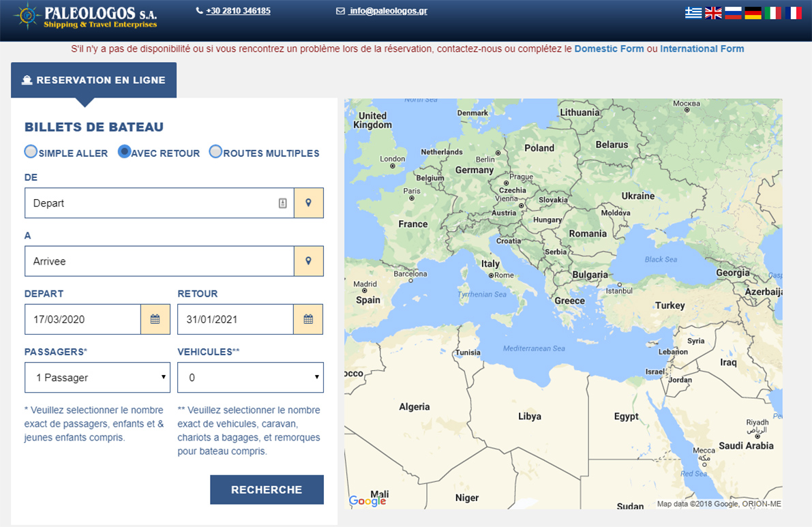The image size is (812, 527).
Task: Click the departure date field 17/03/2020
Action: click(x=83, y=319)
